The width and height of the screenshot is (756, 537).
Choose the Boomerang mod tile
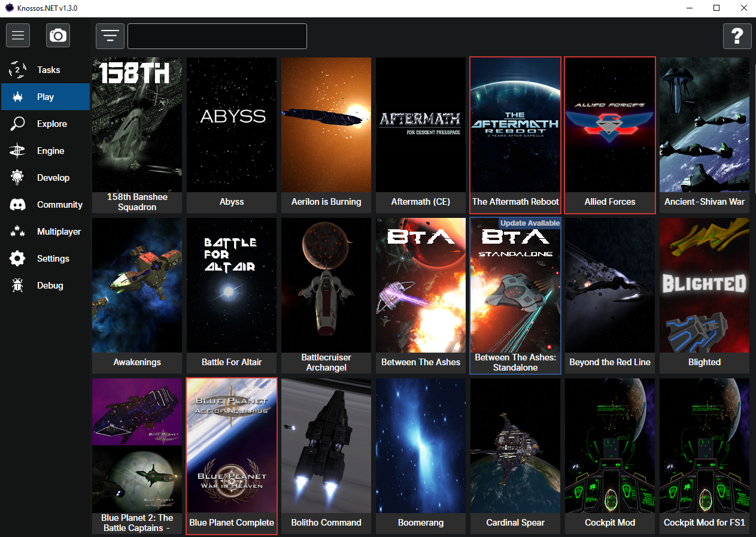click(421, 456)
